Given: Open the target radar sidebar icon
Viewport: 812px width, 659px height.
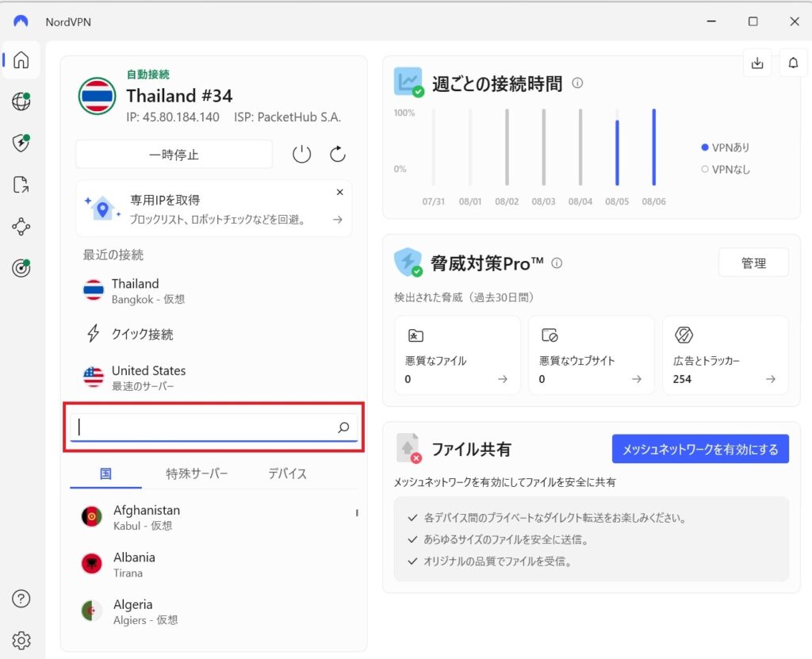Looking at the screenshot, I should [x=21, y=268].
